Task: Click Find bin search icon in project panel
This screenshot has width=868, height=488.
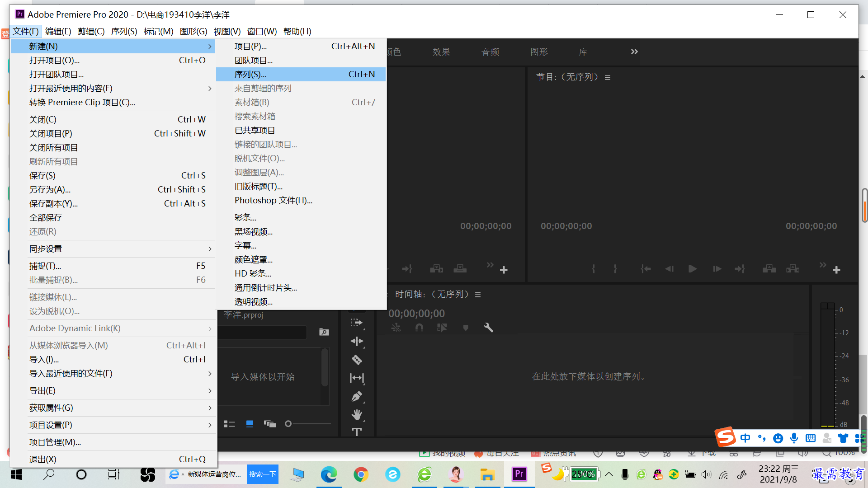Action: tap(324, 332)
